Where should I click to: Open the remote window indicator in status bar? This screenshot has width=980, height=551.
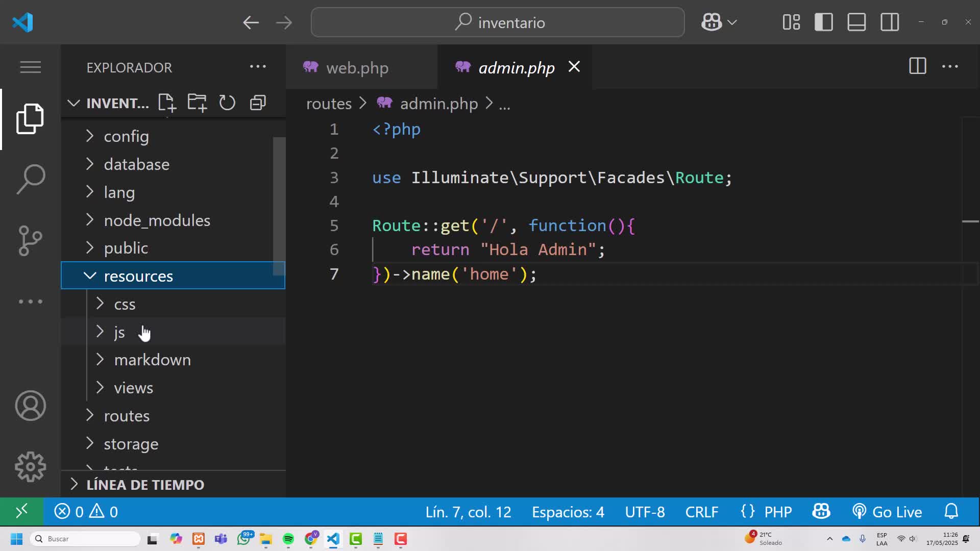[x=21, y=512]
